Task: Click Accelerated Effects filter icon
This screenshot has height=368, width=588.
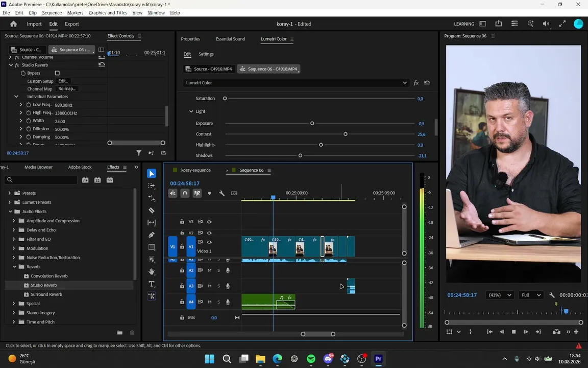Action: 85,180
